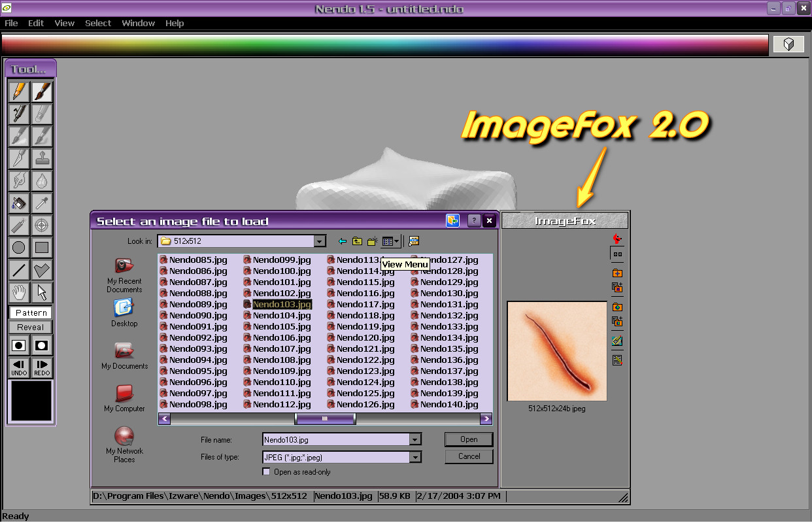The image size is (812, 523).
Task: Toggle the two-square preview button in ImageFox
Action: coord(617,254)
